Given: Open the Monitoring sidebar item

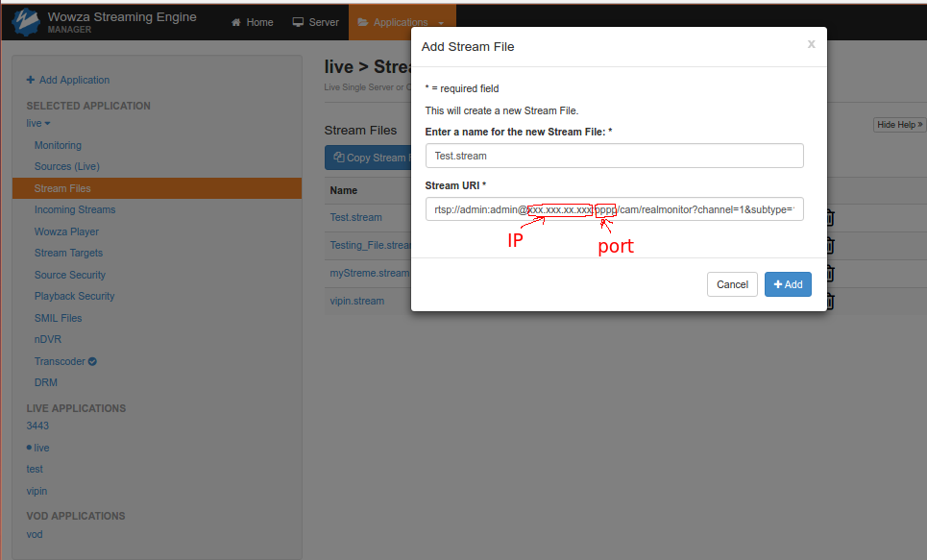Looking at the screenshot, I should tap(58, 145).
